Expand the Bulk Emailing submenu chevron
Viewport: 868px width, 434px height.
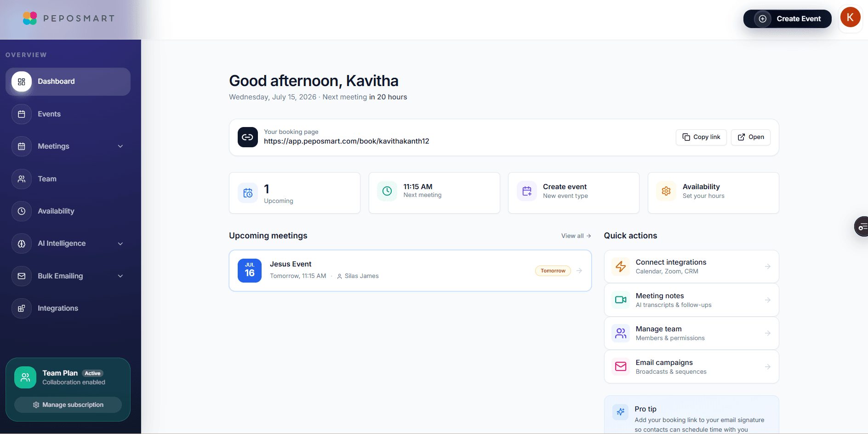pos(120,276)
